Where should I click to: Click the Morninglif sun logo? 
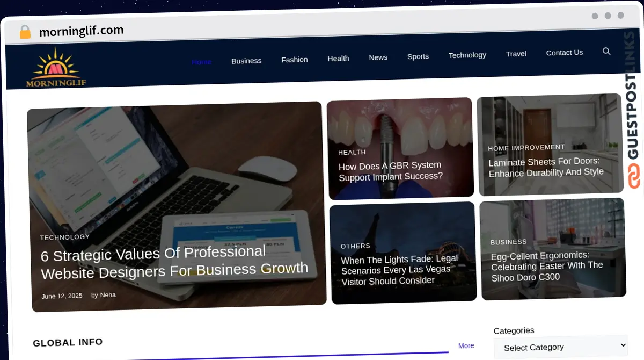click(x=56, y=67)
